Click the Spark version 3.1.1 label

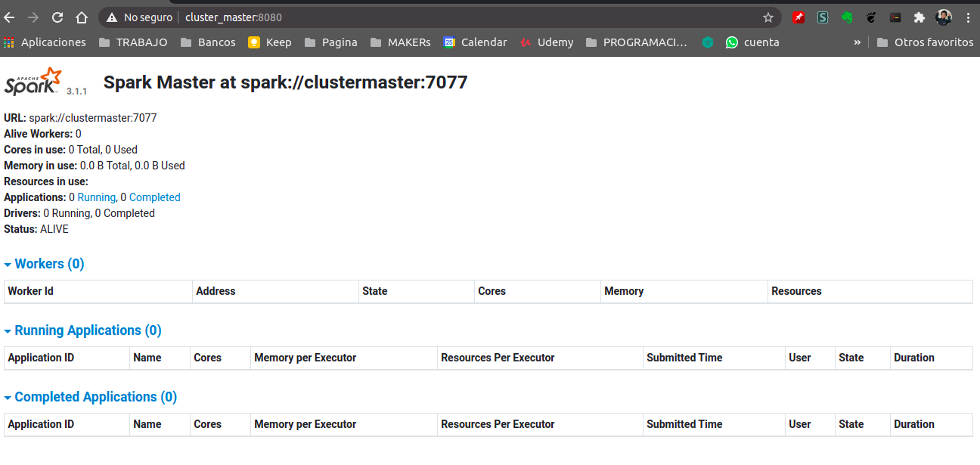click(77, 91)
